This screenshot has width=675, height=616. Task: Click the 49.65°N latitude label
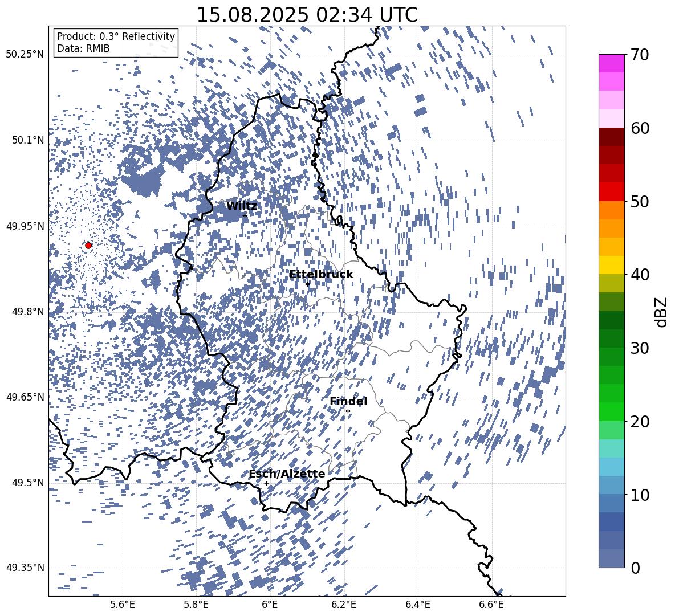click(x=25, y=397)
